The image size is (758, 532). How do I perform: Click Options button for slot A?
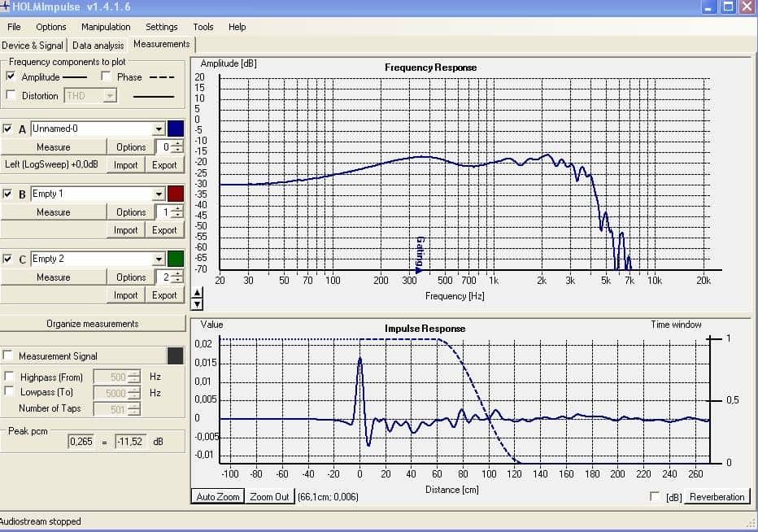coord(131,147)
